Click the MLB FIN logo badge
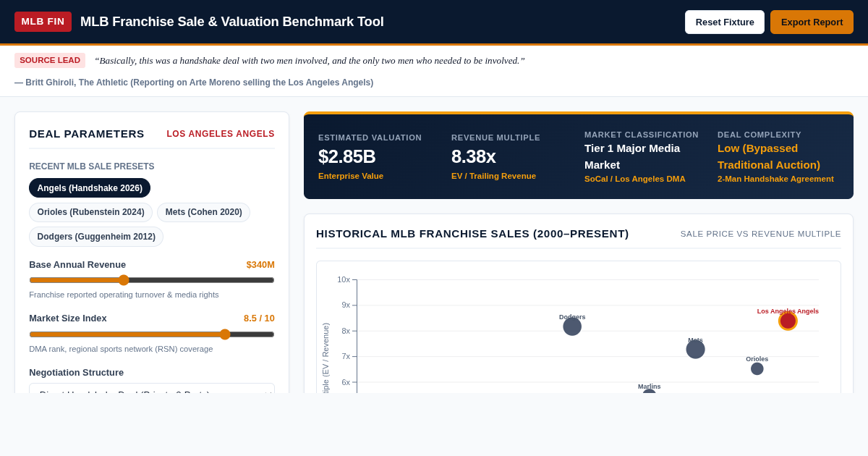Screen dimensions: 868x456 [43, 22]
